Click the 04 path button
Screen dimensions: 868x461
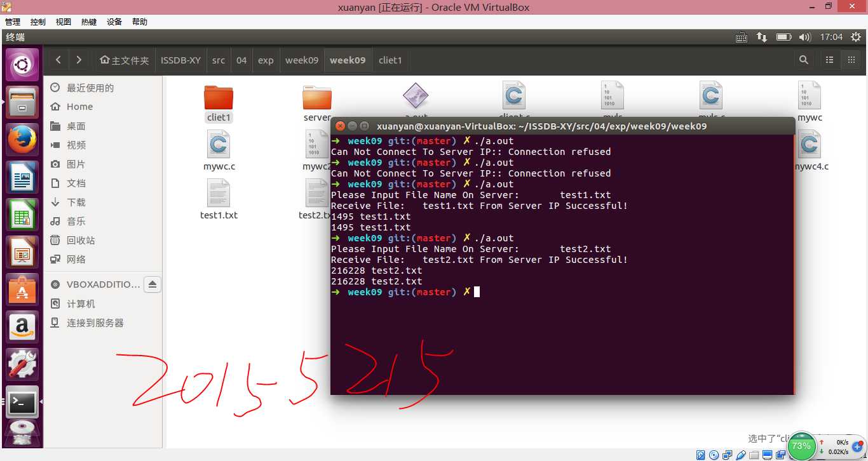coord(241,60)
